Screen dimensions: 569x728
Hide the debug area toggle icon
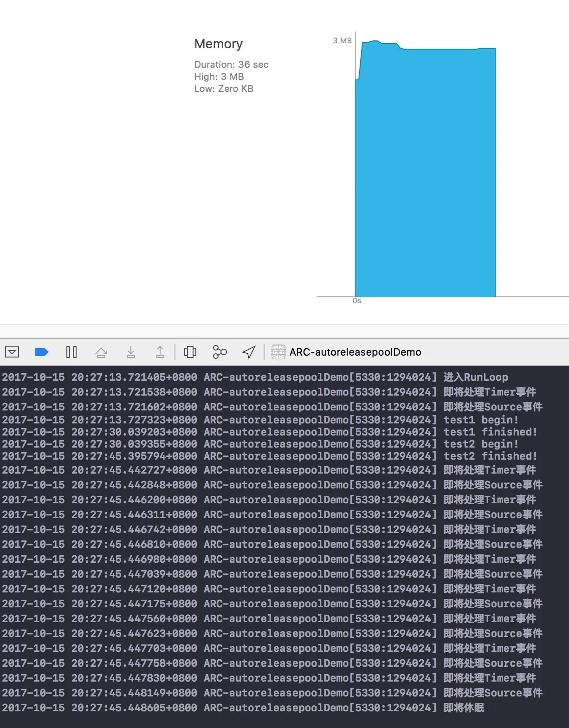click(12, 352)
